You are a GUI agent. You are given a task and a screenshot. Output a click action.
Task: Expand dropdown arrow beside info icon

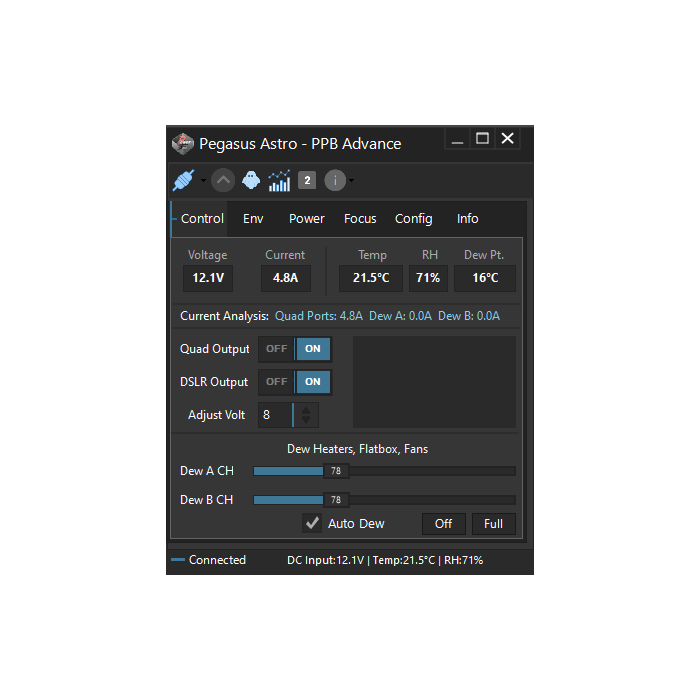coord(351,181)
